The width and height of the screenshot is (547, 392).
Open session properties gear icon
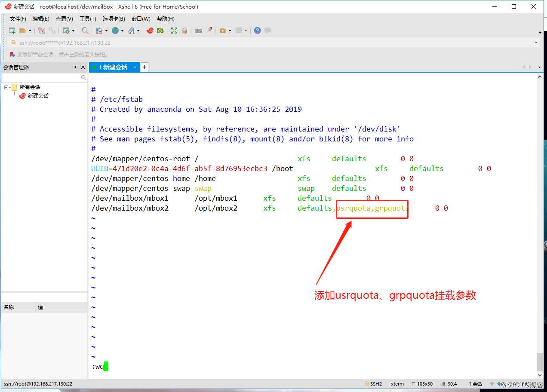pyautogui.click(x=66, y=31)
